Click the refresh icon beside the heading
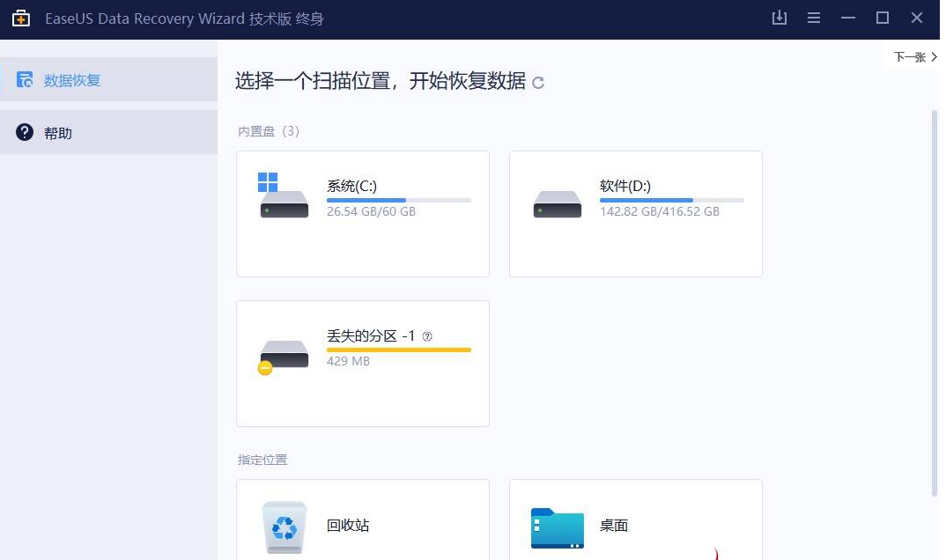Viewport: 946px width, 560px height. 538,83
